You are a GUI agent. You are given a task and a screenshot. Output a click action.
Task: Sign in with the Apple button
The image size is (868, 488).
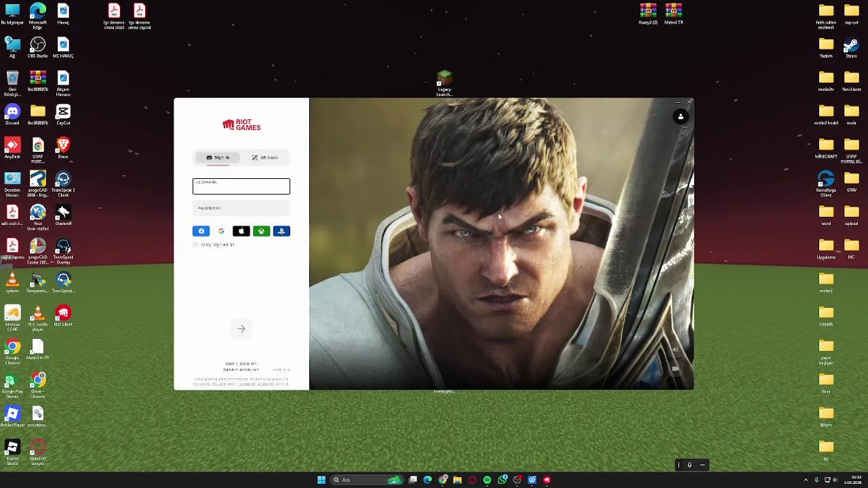(x=241, y=231)
